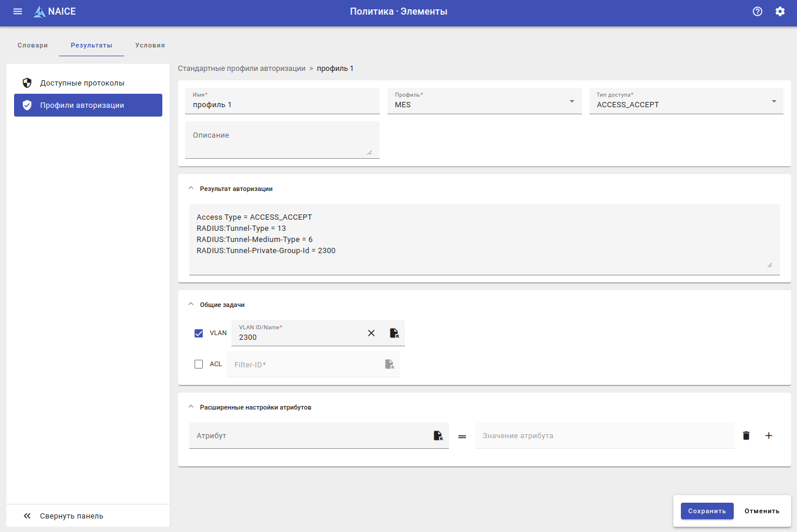Enable the ACL checkbox
The image size is (797, 532).
click(199, 364)
